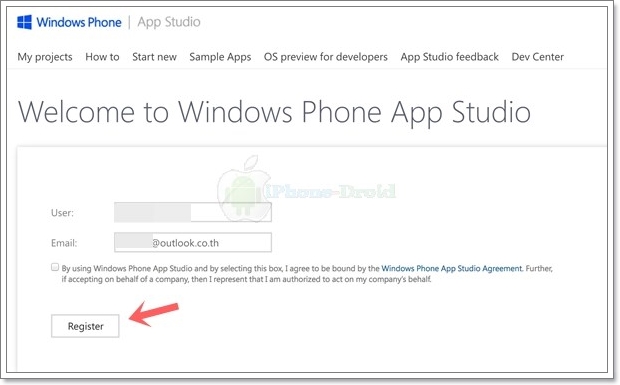Open Windows Phone App Studio Agreement link
The image size is (620, 385).
tap(452, 268)
